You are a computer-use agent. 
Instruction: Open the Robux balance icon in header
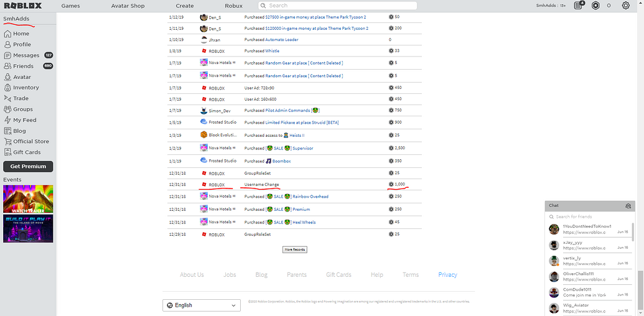[595, 6]
